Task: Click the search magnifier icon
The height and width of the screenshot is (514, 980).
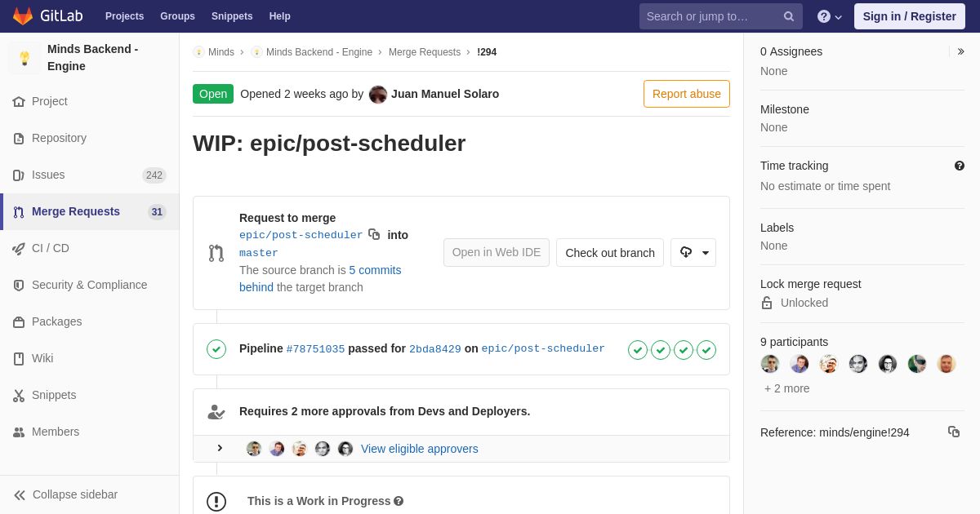Action: (x=789, y=16)
